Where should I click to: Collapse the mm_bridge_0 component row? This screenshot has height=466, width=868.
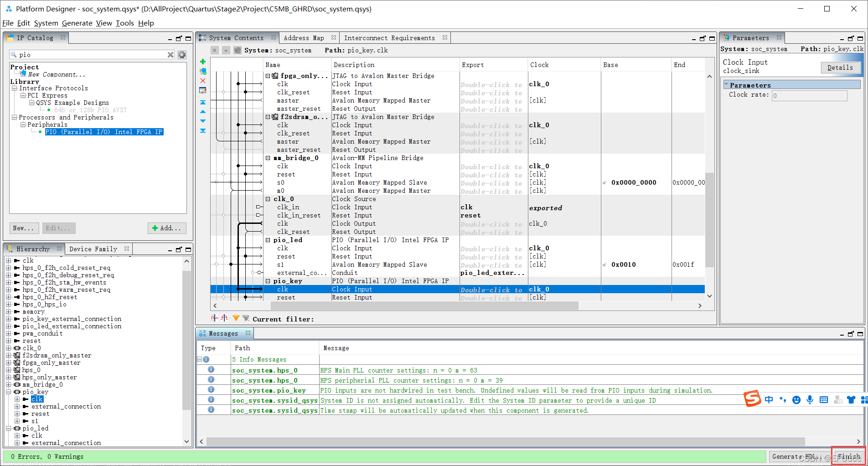[x=268, y=158]
